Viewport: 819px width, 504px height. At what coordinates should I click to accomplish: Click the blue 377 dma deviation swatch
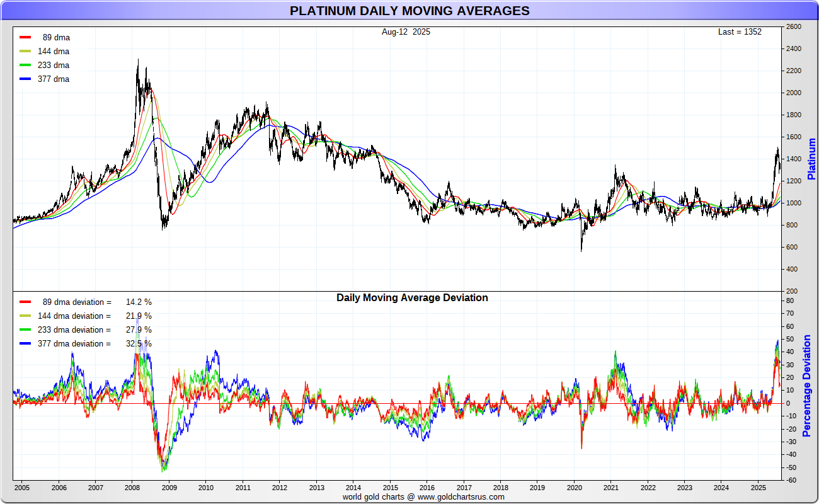pos(25,343)
